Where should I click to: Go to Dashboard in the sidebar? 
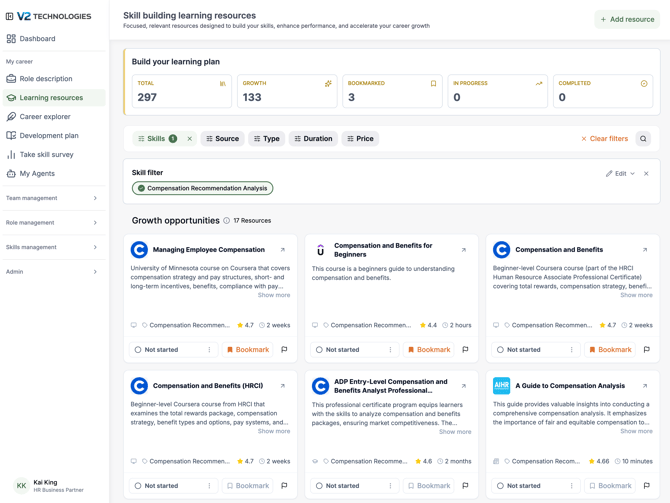[x=54, y=38]
